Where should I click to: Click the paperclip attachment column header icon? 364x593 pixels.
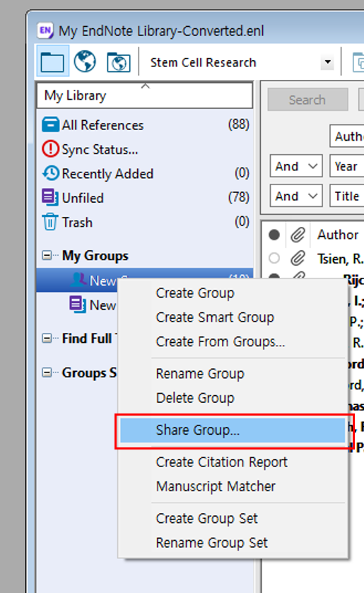pyautogui.click(x=298, y=235)
